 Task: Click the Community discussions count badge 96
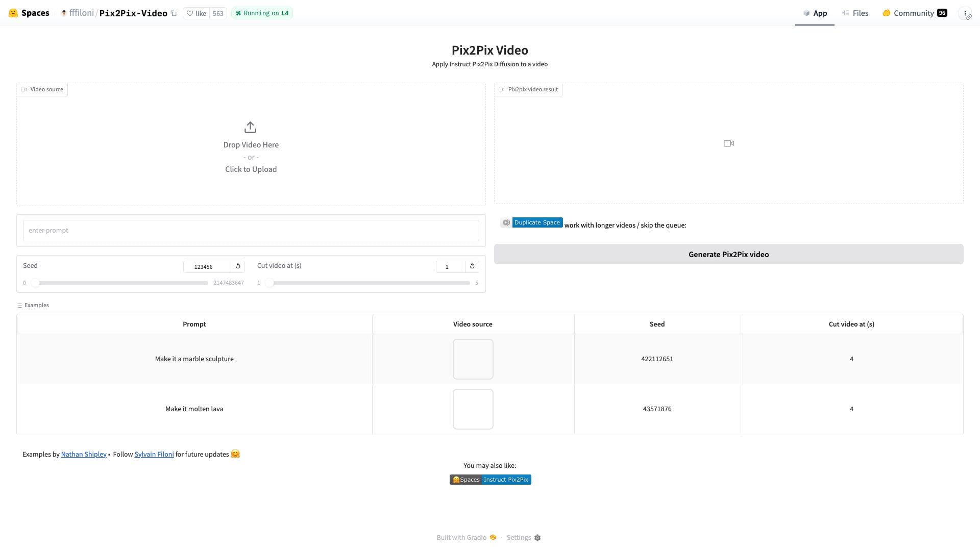tap(942, 13)
